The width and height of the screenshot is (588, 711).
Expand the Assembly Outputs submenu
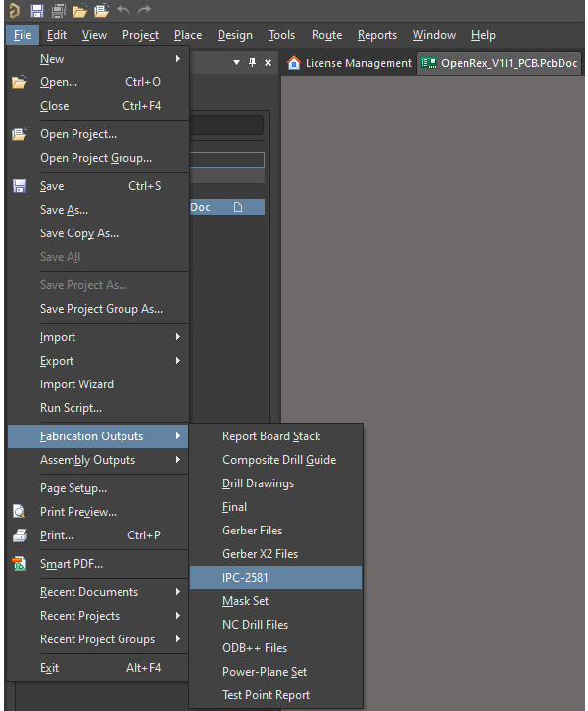98,460
